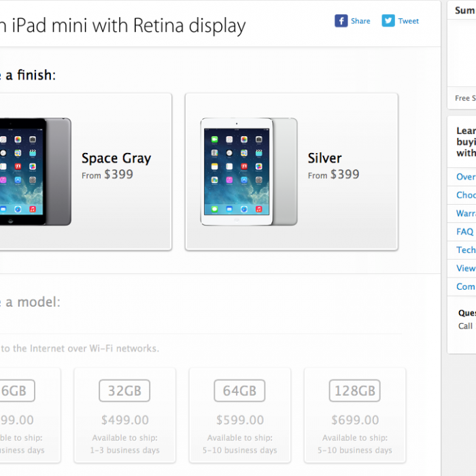The image size is (476, 476).
Task: Open the sidebar link starting with "Com"
Action: (x=465, y=287)
